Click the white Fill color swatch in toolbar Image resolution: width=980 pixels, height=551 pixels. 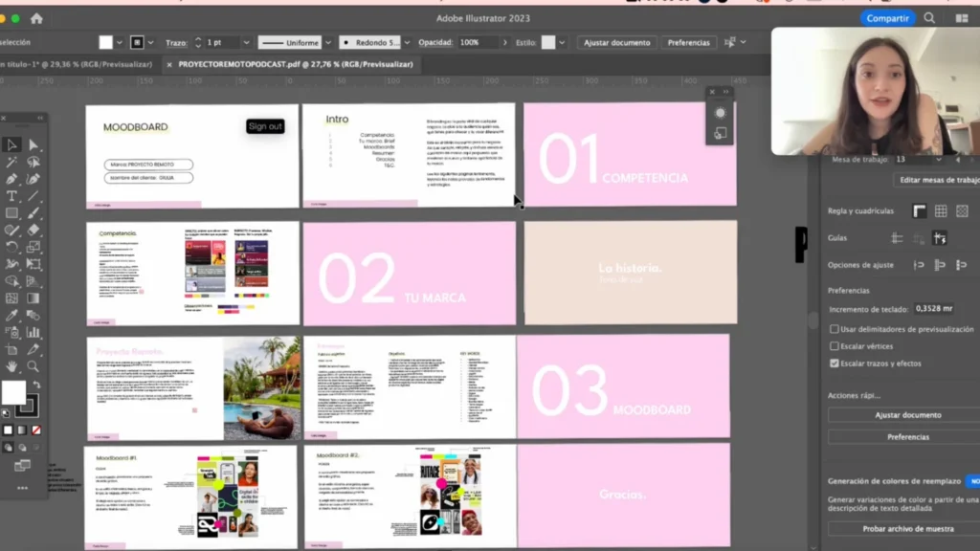coord(13,392)
